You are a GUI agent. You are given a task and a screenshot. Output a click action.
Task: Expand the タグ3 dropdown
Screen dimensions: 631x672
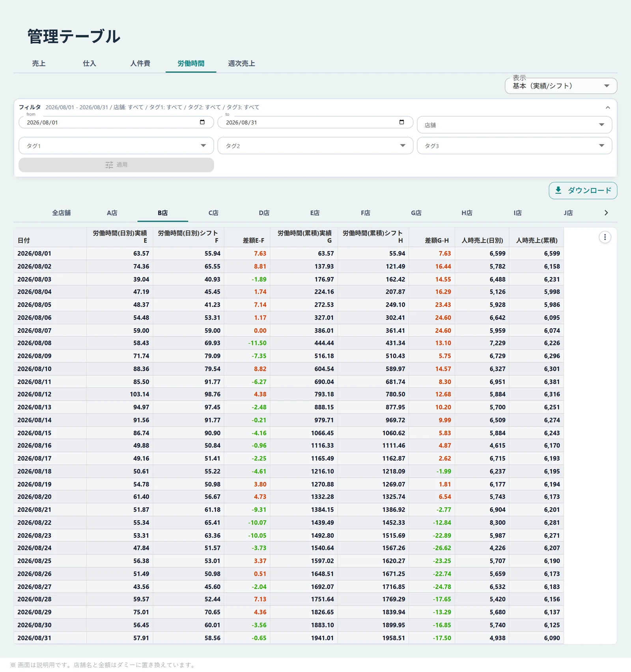click(514, 146)
